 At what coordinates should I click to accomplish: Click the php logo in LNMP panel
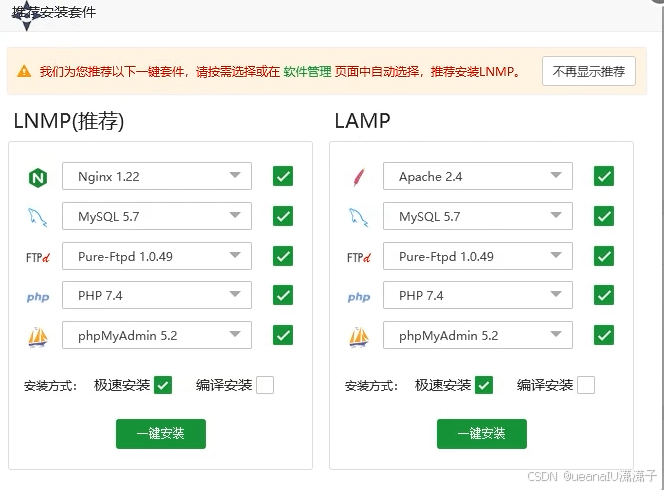[38, 297]
